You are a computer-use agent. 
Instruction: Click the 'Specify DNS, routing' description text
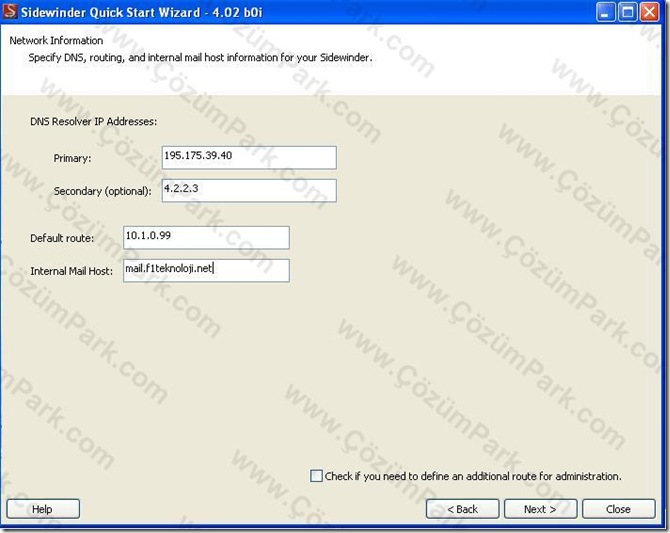coord(200,58)
